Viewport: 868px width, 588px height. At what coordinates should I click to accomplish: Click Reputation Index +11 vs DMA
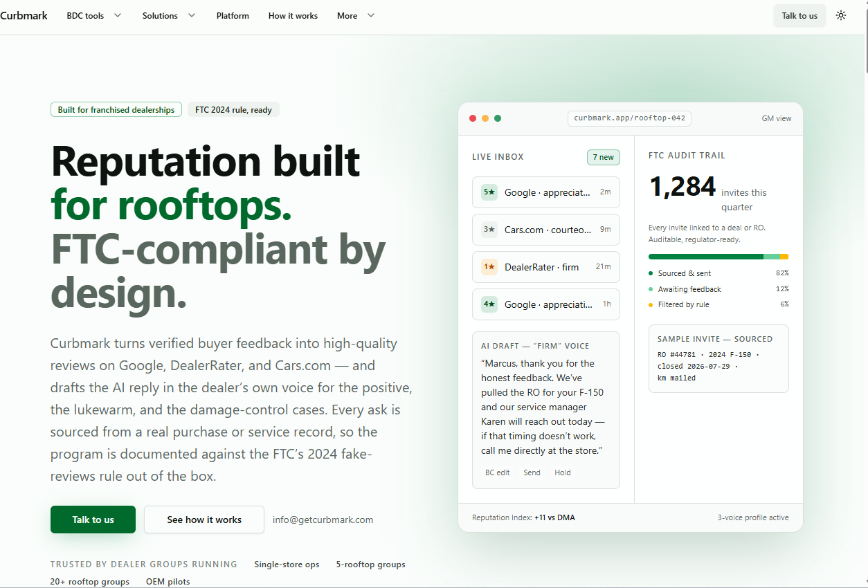click(523, 517)
